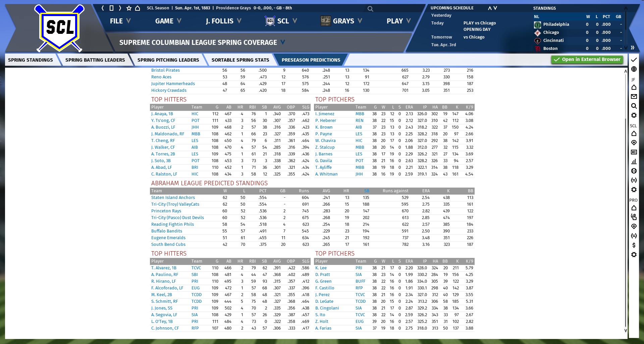Image resolution: width=644 pixels, height=344 pixels.
Task: Open the Bristol Pirates team link
Action: [165, 70]
